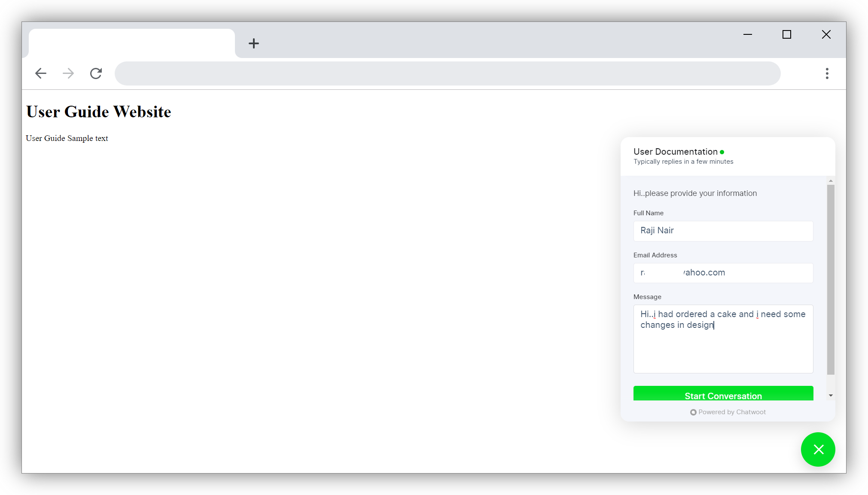Click the Chatwoot powered-by logo icon
Image resolution: width=868 pixels, height=495 pixels.
[692, 412]
